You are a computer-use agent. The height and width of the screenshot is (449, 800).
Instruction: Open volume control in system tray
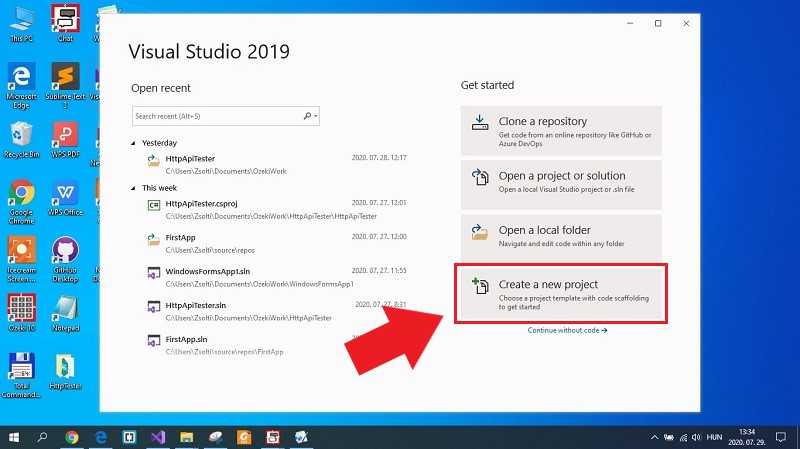[x=696, y=437]
